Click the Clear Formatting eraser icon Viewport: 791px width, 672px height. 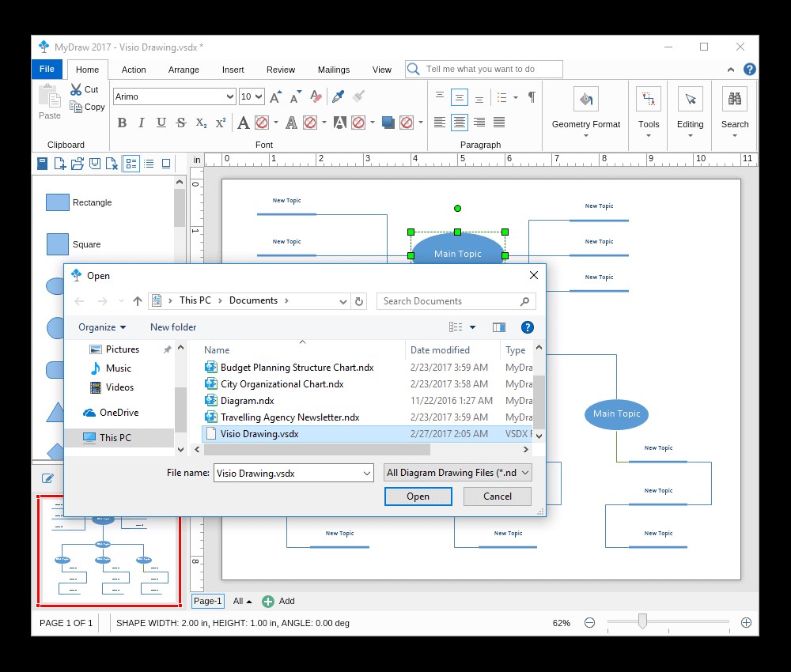click(316, 96)
